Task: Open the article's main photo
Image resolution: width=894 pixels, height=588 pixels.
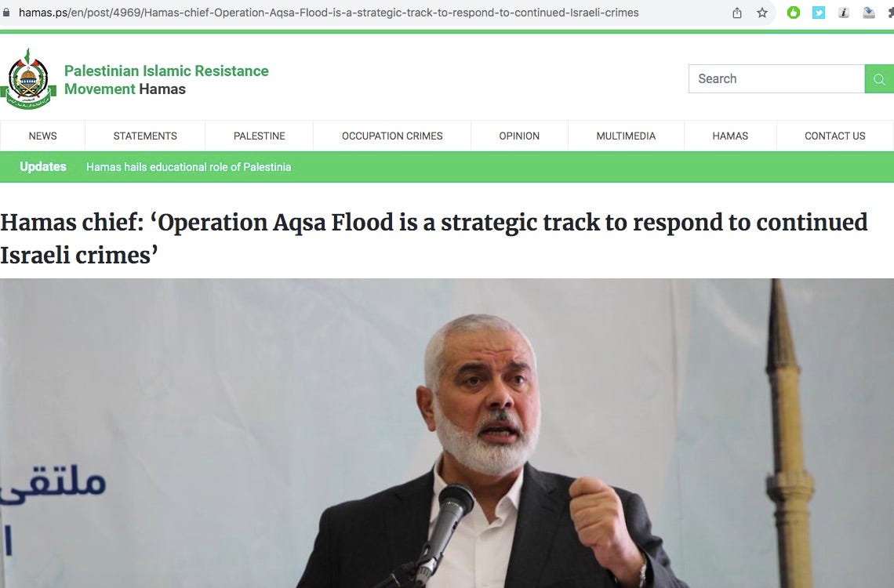Action: click(447, 433)
